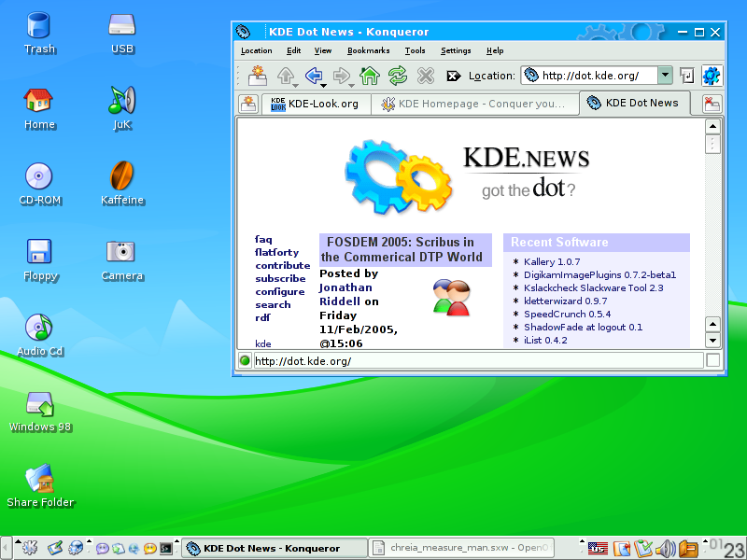This screenshot has width=747, height=560.
Task: Switch to chreia_measure_man.sxw OpenOffice taskbar entry
Action: 461,548
